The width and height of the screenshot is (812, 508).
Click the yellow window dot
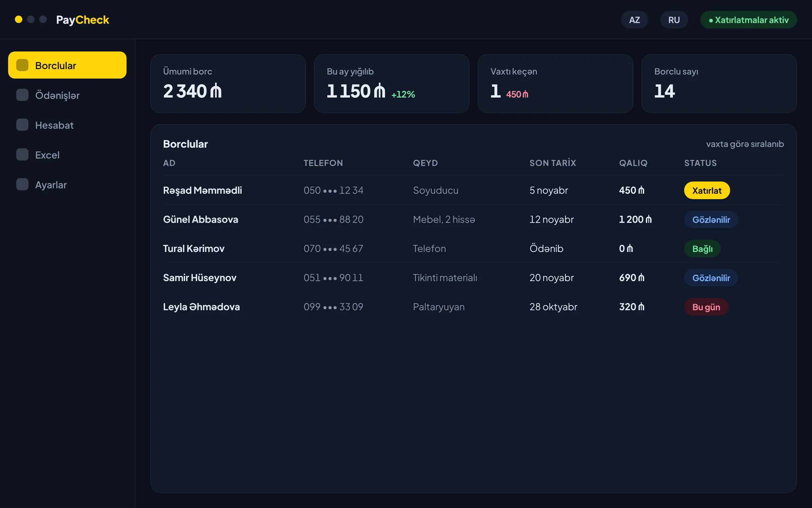click(x=19, y=19)
